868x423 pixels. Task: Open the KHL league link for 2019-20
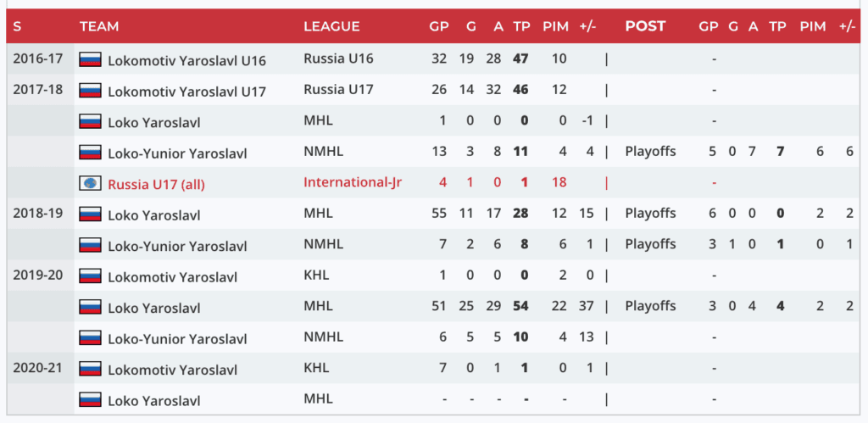316,276
